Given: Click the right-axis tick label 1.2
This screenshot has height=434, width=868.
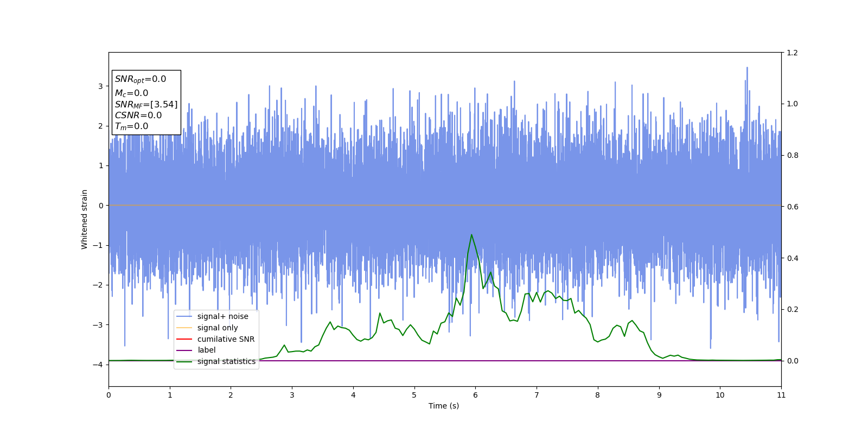Looking at the screenshot, I should click(792, 53).
